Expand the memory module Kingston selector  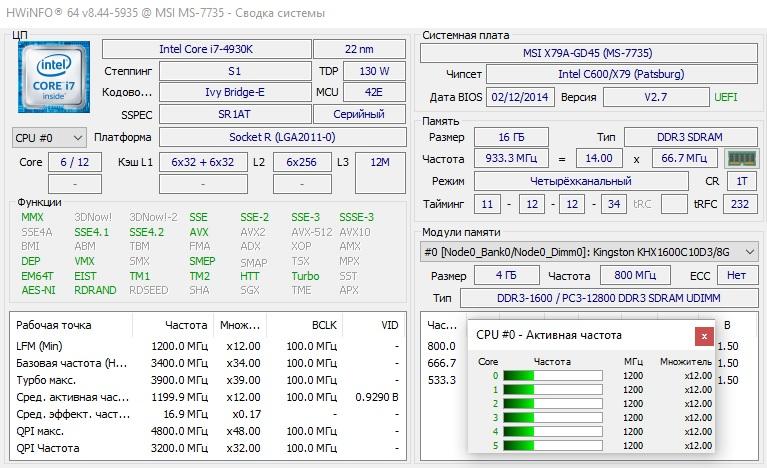pos(589,252)
